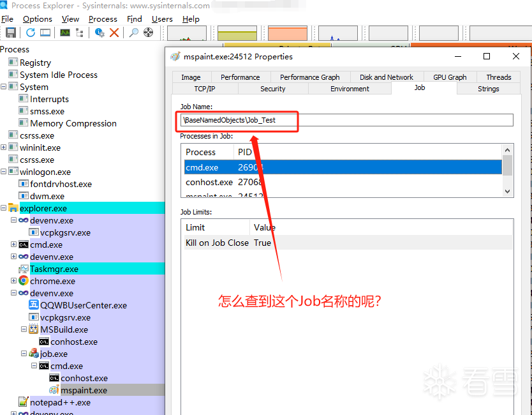Viewport: 532px width, 415px height.
Task: Expand the wininit.exe node
Action: [x=3, y=147]
